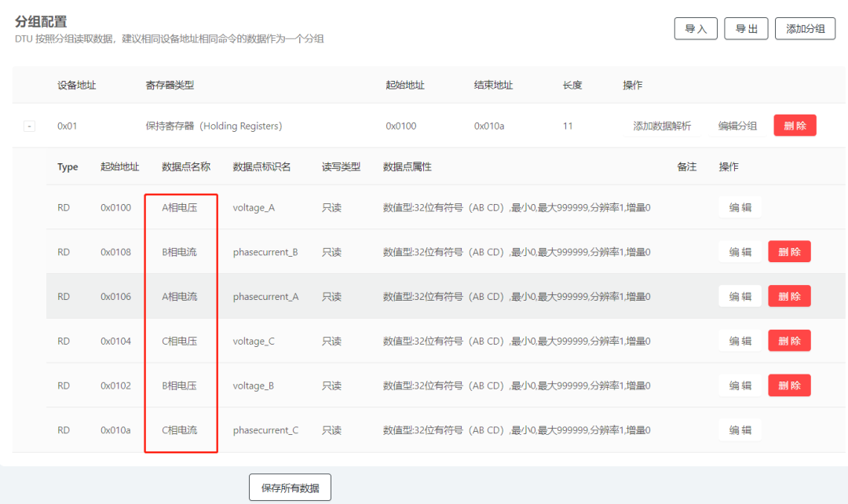This screenshot has width=848, height=504.
Task: Delete the 0x01 Holding Registers group
Action: point(795,125)
